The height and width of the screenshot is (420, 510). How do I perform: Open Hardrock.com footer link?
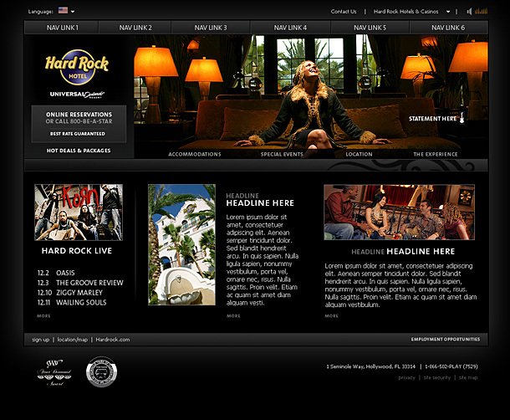point(113,340)
